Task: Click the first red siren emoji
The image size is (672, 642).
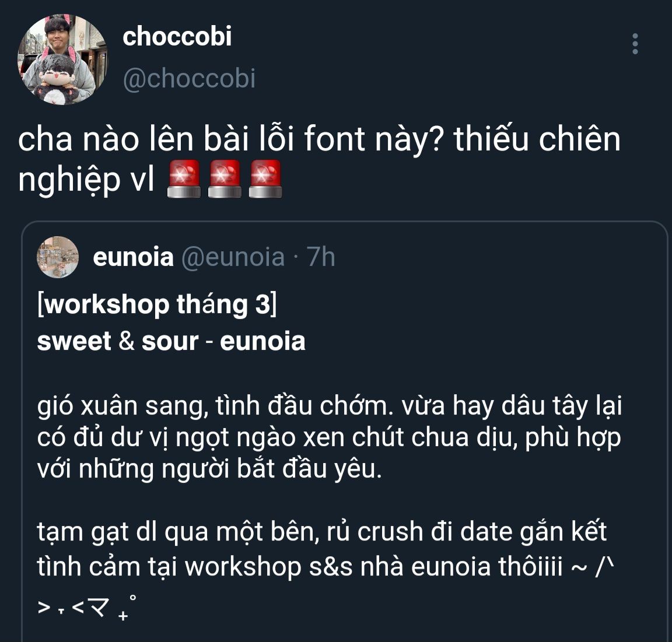Action: 184,178
